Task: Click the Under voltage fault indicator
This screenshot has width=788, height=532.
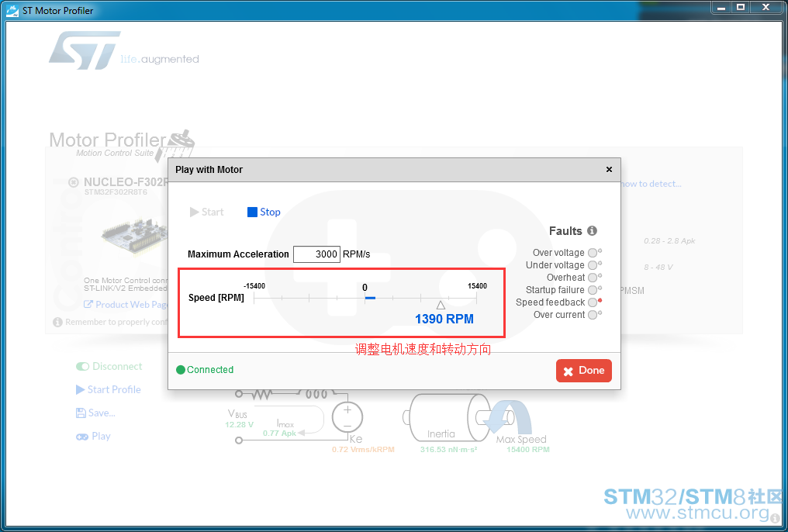Action: (593, 265)
